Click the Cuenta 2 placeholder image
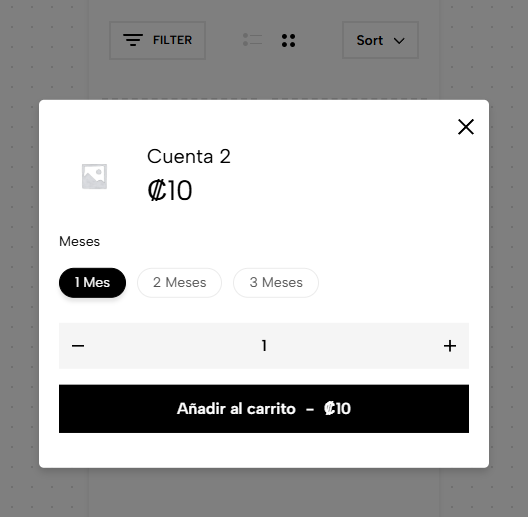Screen dimensions: 528x517 click(95, 176)
